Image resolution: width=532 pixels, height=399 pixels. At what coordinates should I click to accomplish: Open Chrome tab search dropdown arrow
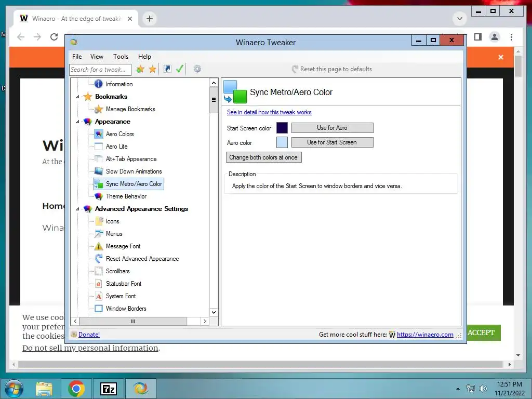(x=460, y=19)
